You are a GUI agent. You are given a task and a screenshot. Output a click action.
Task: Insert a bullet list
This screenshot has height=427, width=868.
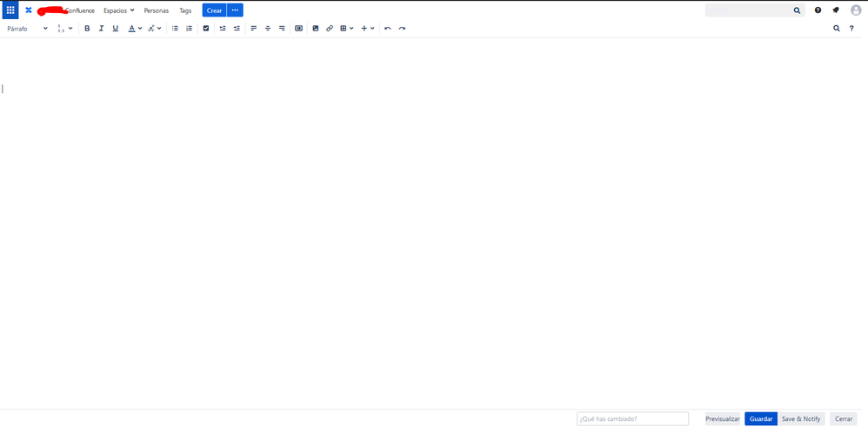coord(175,28)
